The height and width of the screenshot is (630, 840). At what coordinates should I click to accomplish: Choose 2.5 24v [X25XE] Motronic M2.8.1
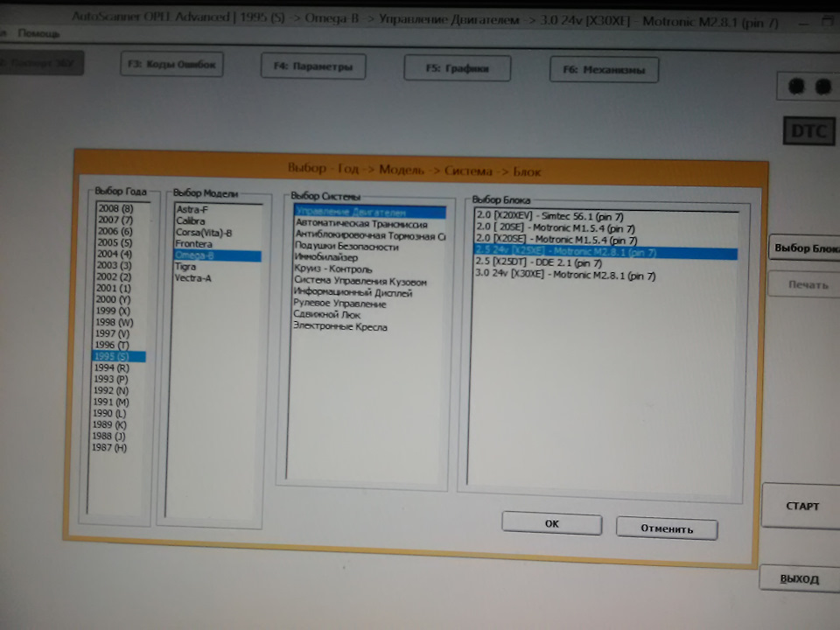click(x=605, y=251)
